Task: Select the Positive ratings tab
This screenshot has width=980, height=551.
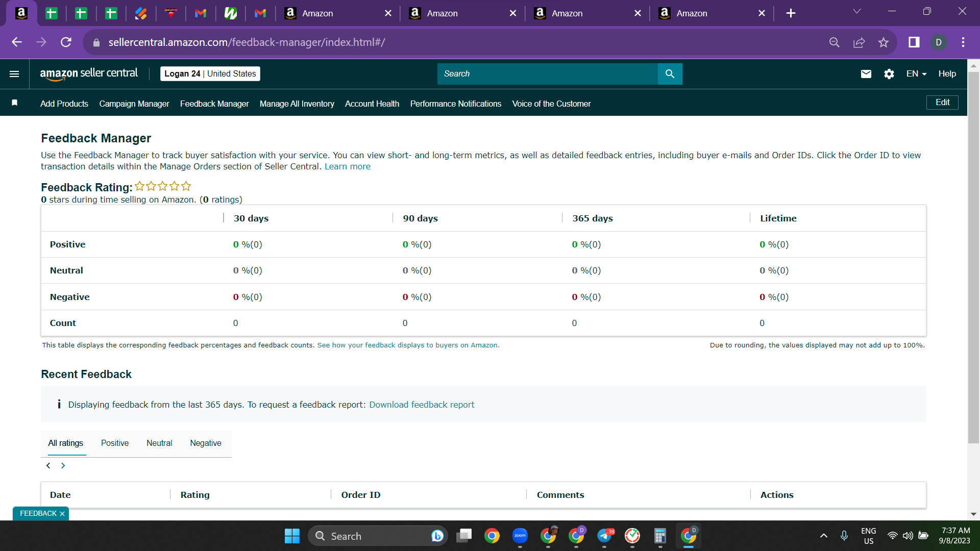Action: tap(115, 443)
